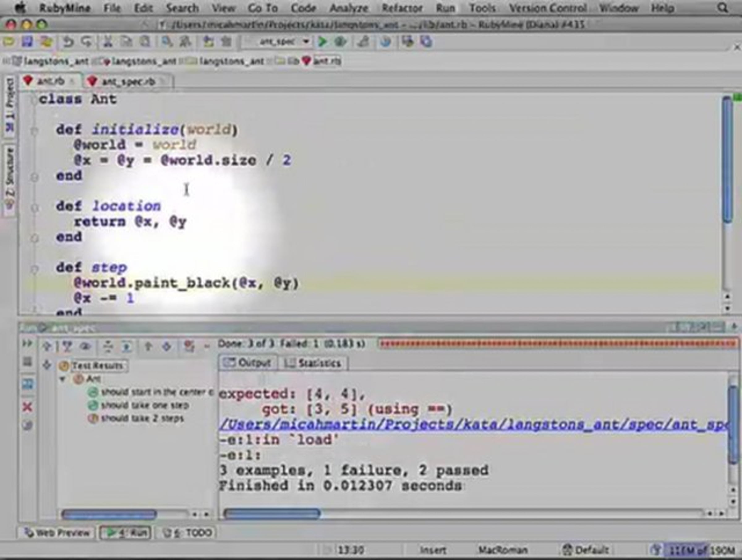Image resolution: width=742 pixels, height=560 pixels.
Task: Toggle track running test eye icon
Action: [x=86, y=346]
